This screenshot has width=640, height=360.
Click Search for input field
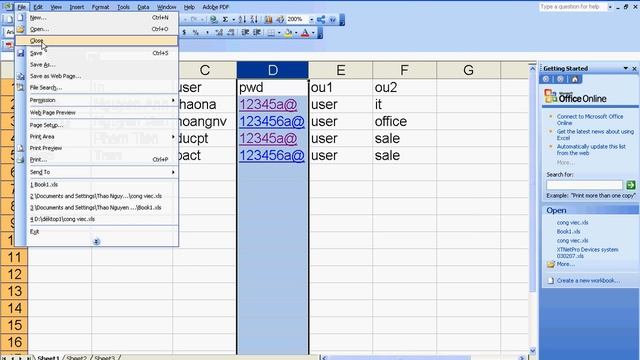tap(584, 185)
